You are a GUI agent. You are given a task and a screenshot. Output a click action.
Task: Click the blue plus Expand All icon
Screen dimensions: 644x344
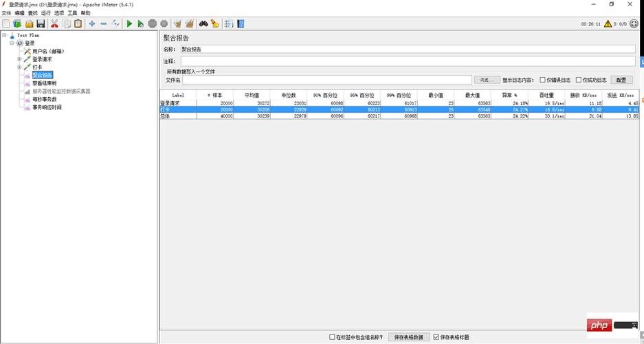coord(92,24)
